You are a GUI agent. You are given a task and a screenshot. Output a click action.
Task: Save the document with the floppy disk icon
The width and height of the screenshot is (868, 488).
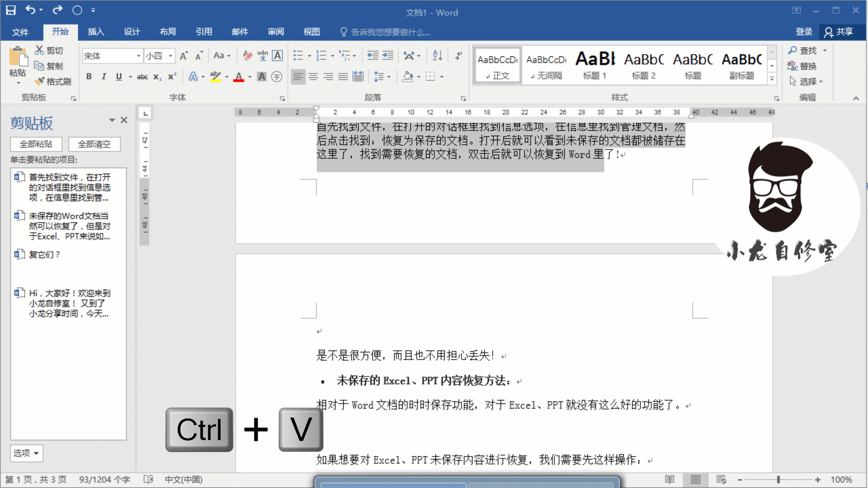click(x=10, y=10)
